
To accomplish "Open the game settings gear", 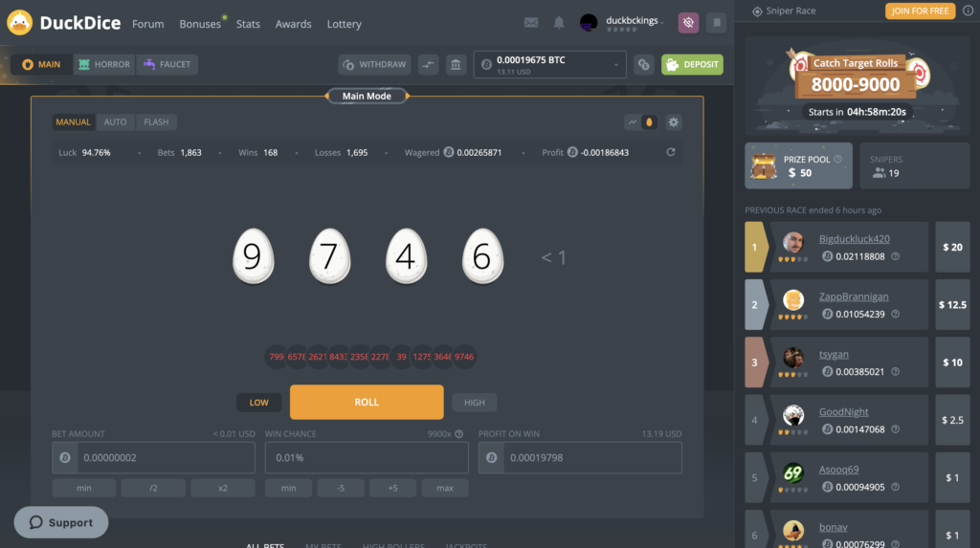I will click(x=673, y=122).
